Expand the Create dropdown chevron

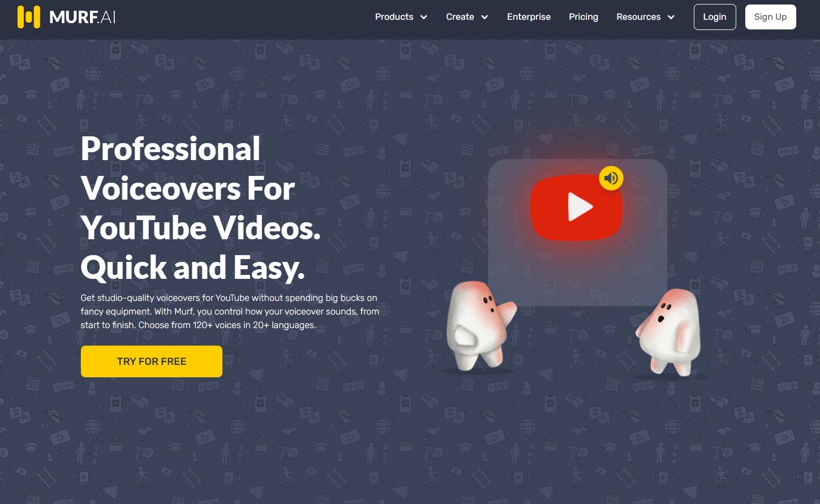click(484, 17)
